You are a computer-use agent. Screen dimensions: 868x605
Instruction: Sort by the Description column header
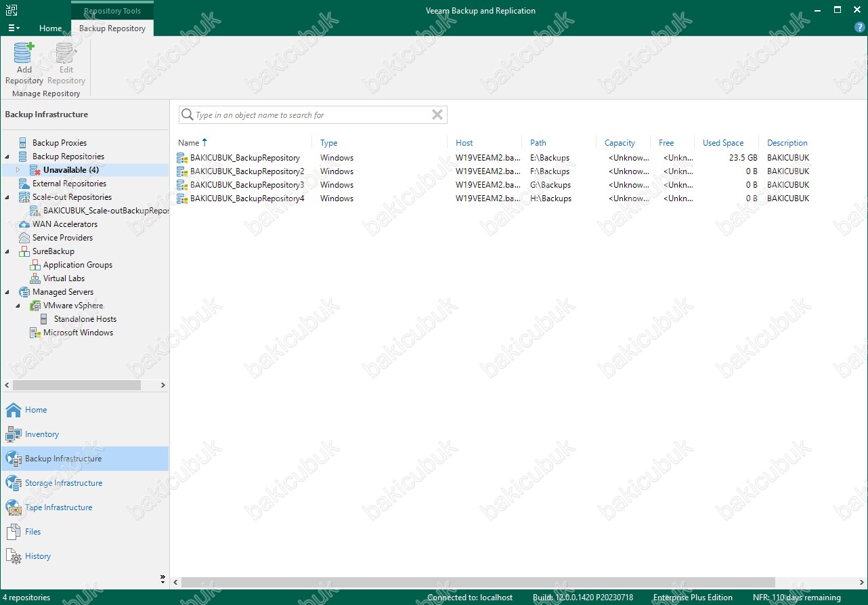pyautogui.click(x=787, y=143)
